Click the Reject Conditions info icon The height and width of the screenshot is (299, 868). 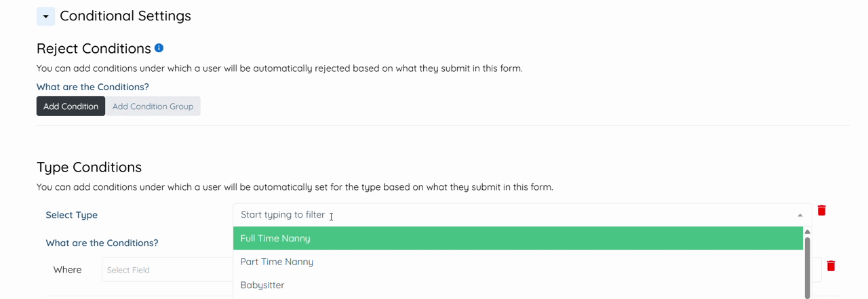tap(159, 48)
